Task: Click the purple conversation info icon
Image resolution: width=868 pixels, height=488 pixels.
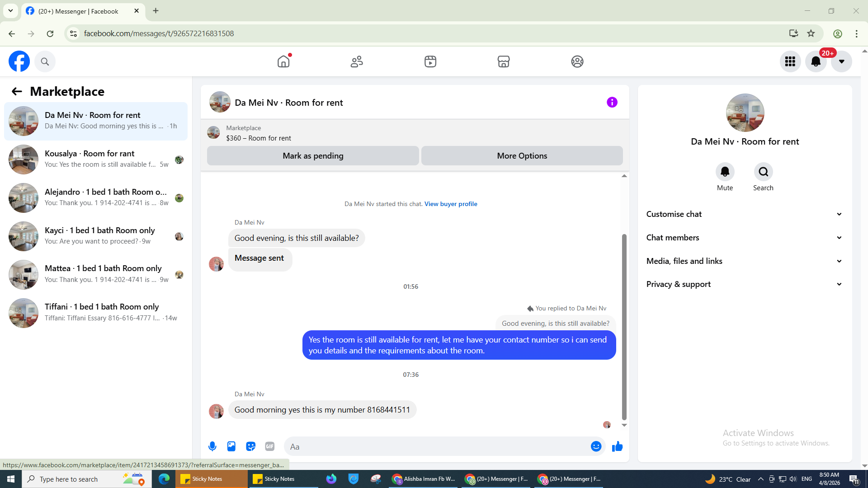Action: click(x=612, y=103)
